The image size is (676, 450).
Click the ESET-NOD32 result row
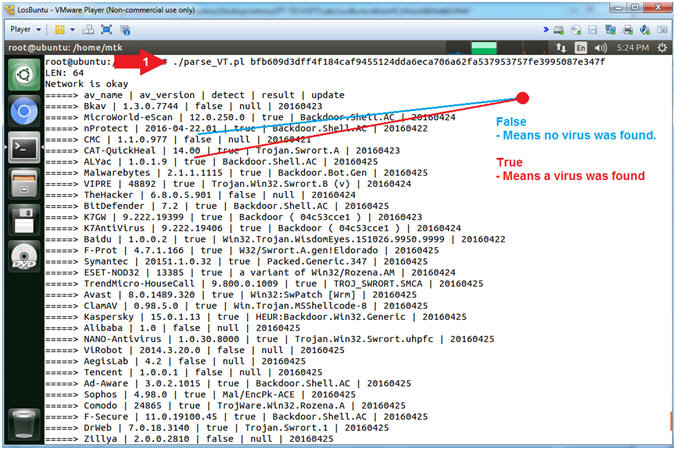pyautogui.click(x=250, y=273)
